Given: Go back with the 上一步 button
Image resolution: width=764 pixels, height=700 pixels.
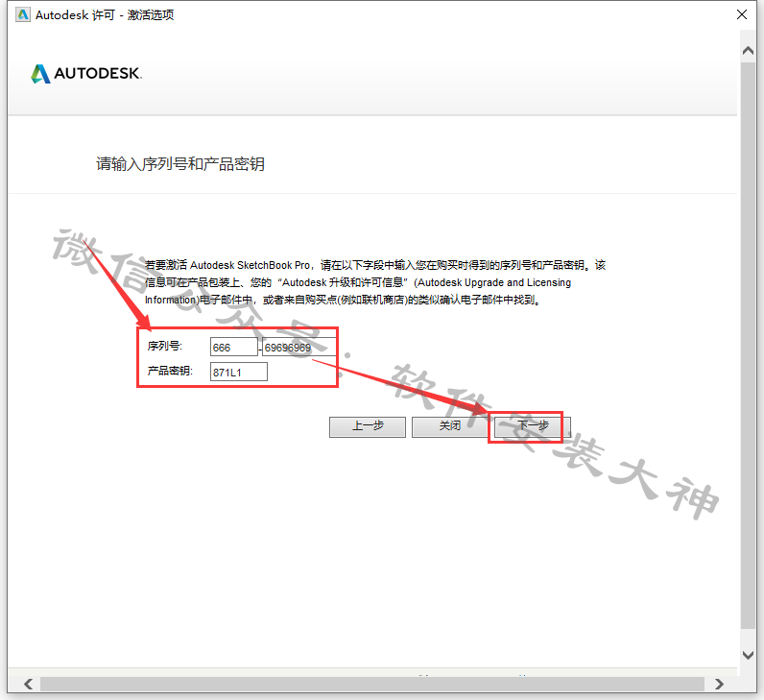Looking at the screenshot, I should tap(368, 426).
